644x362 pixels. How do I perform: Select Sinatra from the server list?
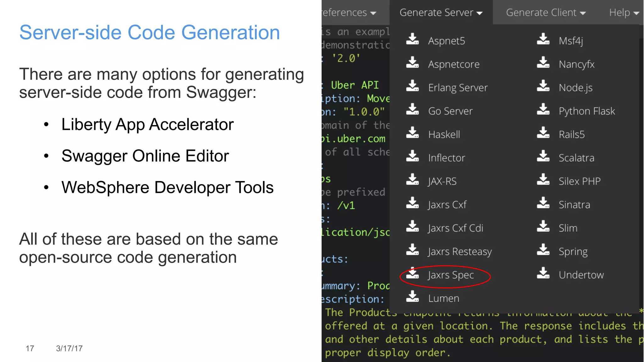(x=574, y=205)
